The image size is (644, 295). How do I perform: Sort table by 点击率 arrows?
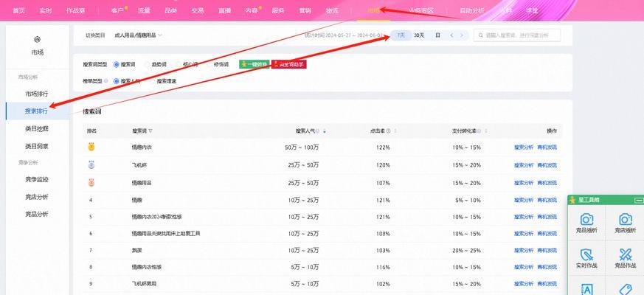pyautogui.click(x=395, y=131)
